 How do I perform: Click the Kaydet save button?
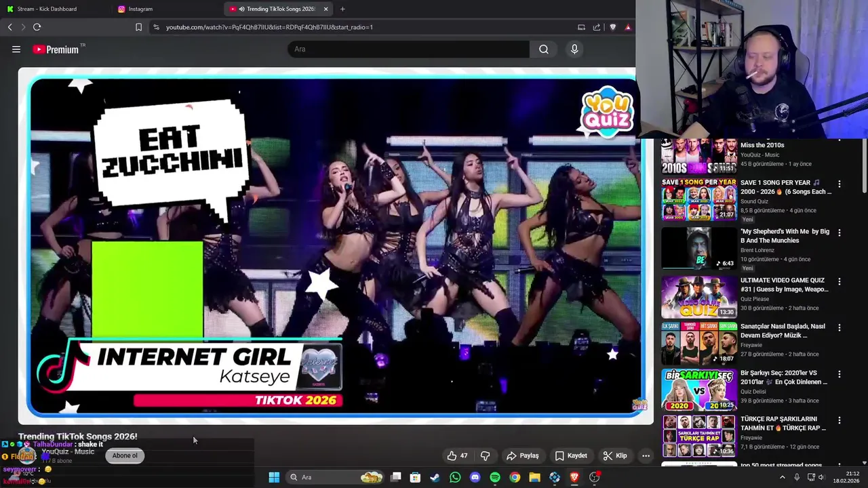tap(571, 455)
